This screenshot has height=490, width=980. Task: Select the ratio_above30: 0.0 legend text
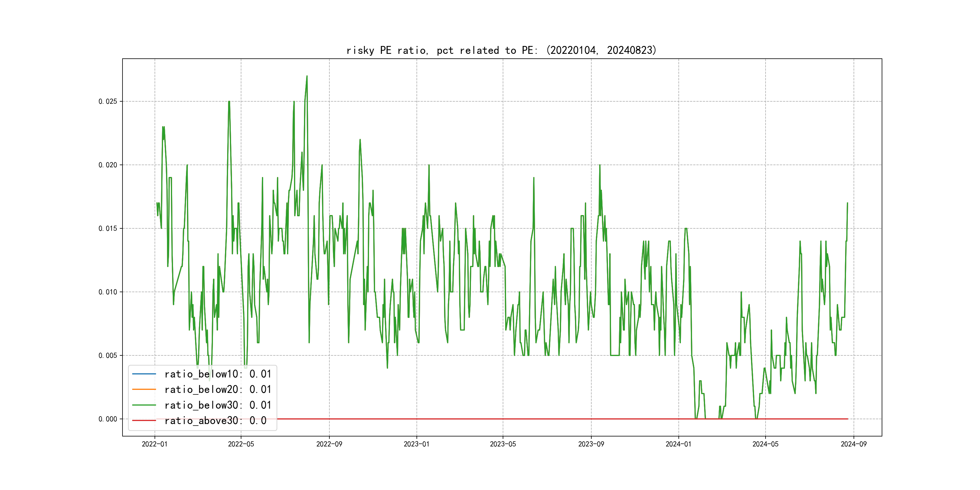[x=215, y=421]
